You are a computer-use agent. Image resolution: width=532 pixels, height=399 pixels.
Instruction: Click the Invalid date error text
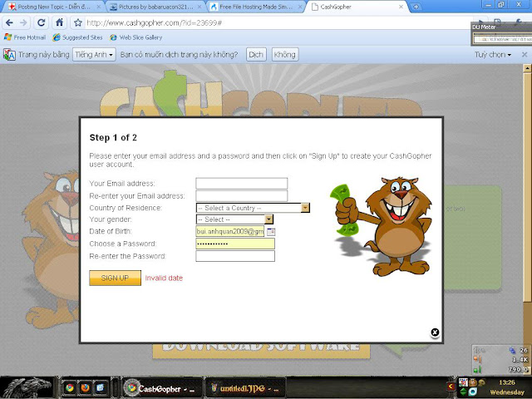164,278
